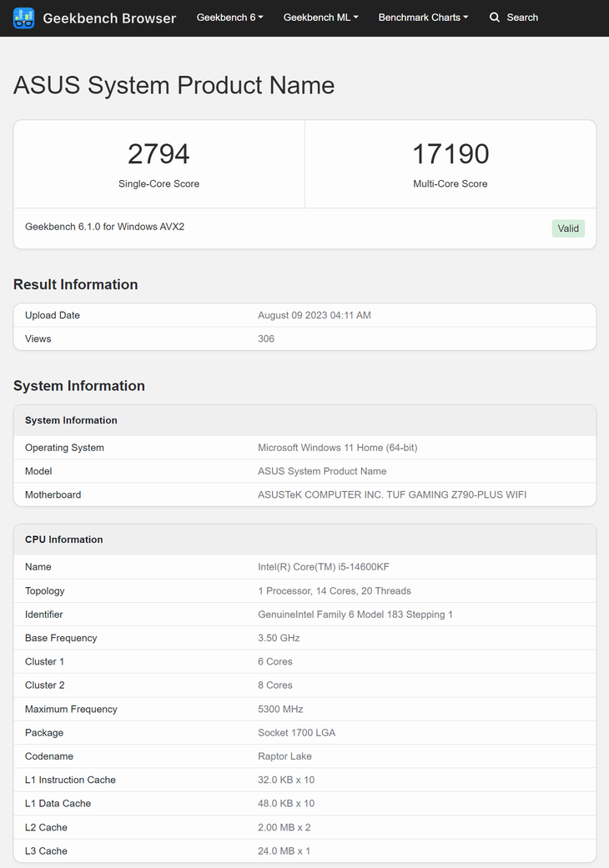Expand the Geekbench ML menu
609x868 pixels.
pos(320,18)
